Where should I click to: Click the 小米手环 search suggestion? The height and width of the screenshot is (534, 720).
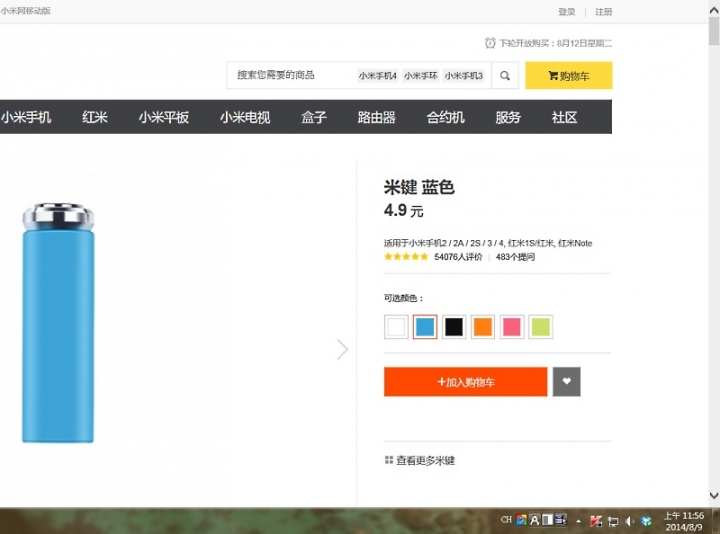421,75
